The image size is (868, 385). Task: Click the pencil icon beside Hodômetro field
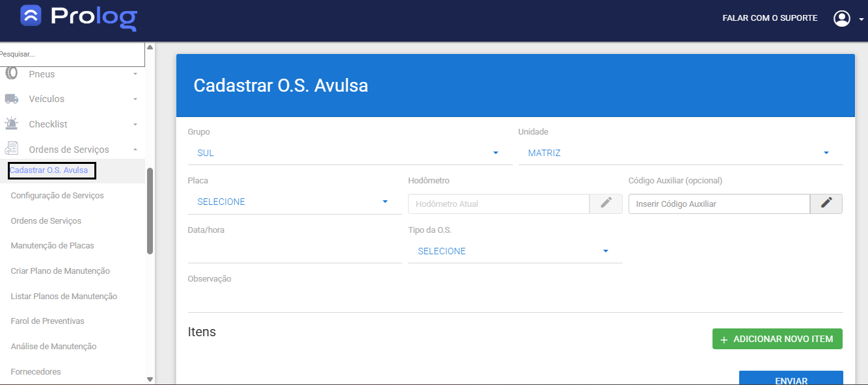606,204
